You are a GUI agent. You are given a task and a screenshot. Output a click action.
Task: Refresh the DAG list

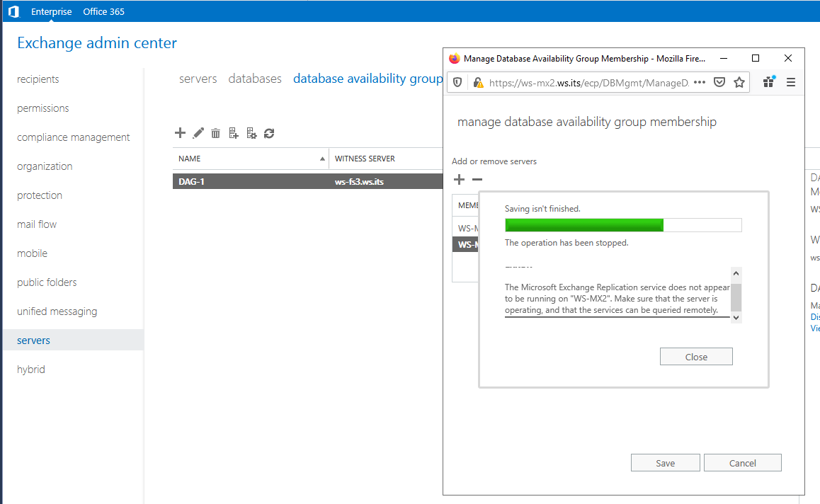tap(269, 133)
